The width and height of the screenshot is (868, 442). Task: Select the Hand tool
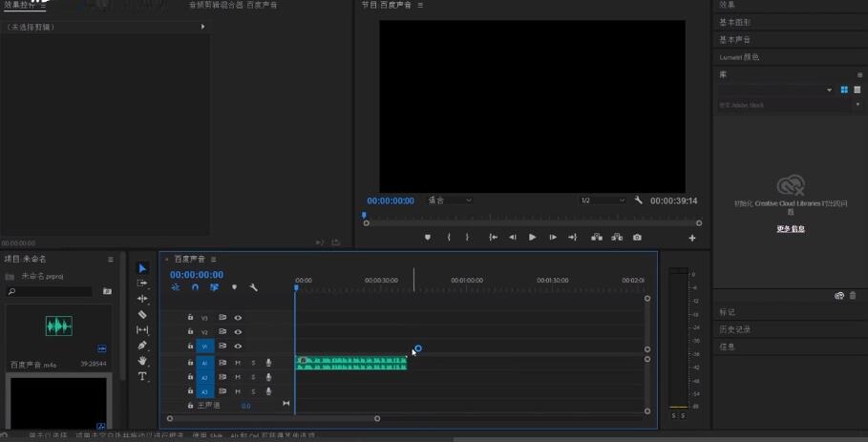[x=142, y=361]
